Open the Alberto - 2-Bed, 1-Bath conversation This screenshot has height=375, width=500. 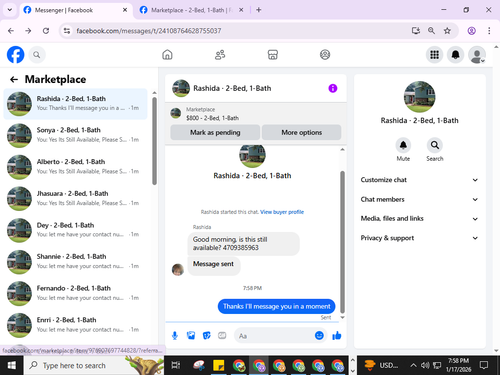75,167
